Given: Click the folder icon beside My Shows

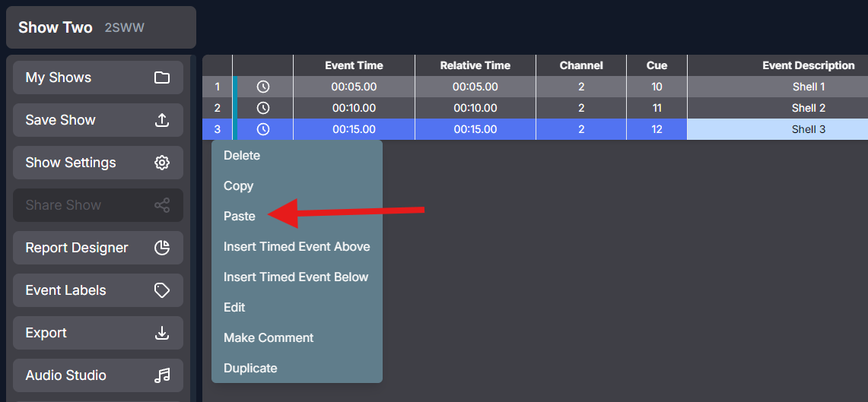Looking at the screenshot, I should [161, 78].
